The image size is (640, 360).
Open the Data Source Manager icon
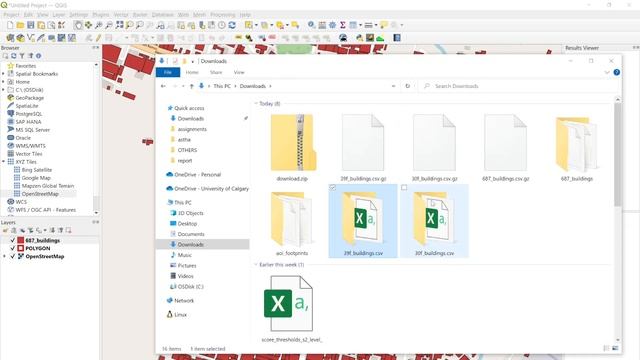[10, 38]
